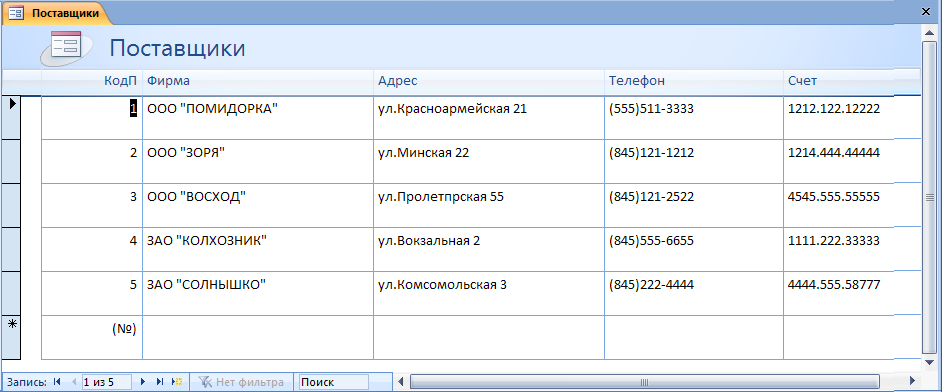This screenshot has width=942, height=392.
Task: Select cell ЗАО "СОЛНЫШКО"
Action: pos(258,293)
